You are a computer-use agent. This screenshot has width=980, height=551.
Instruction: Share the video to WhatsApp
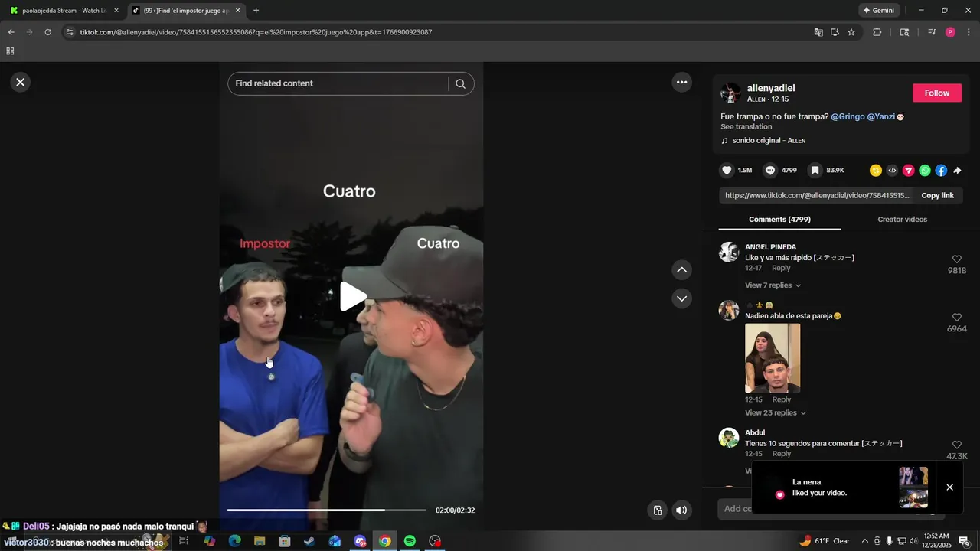click(x=925, y=171)
